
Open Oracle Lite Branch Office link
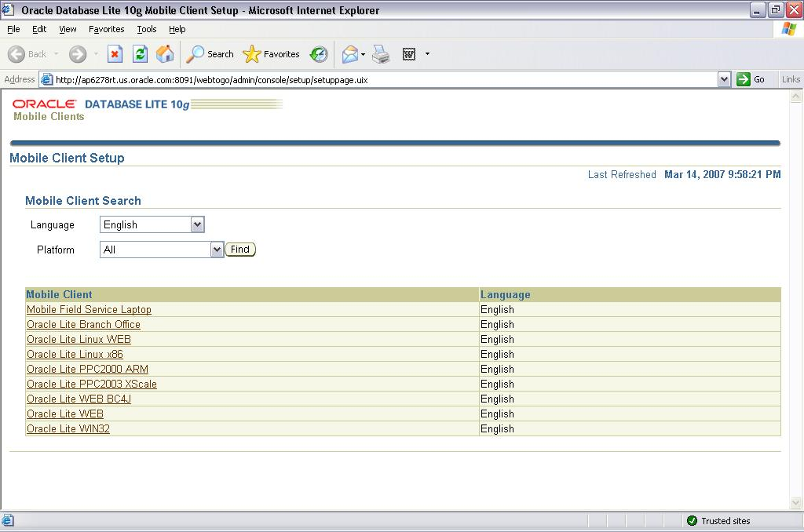click(83, 324)
